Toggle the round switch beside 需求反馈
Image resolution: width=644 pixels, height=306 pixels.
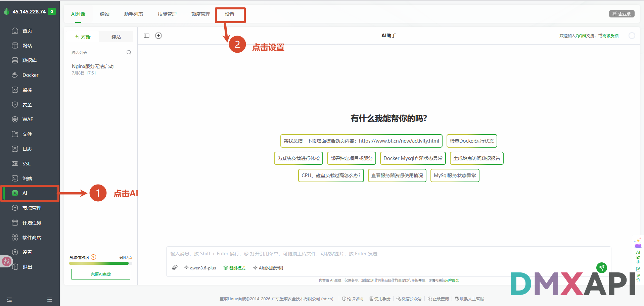(632, 36)
